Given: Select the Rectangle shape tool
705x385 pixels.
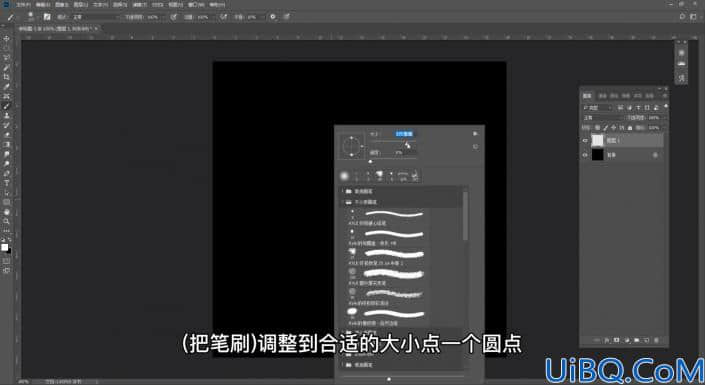Looking at the screenshot, I should click(x=6, y=202).
